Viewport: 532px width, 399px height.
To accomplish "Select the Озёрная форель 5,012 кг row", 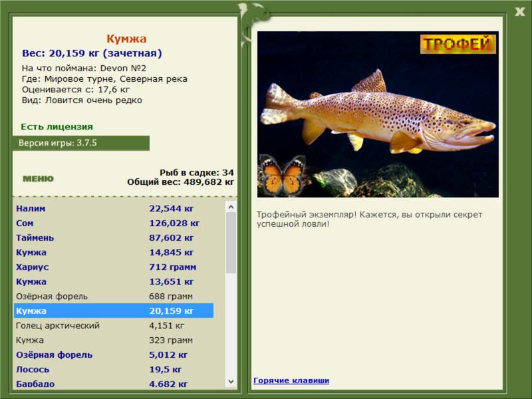I will pyautogui.click(x=114, y=355).
